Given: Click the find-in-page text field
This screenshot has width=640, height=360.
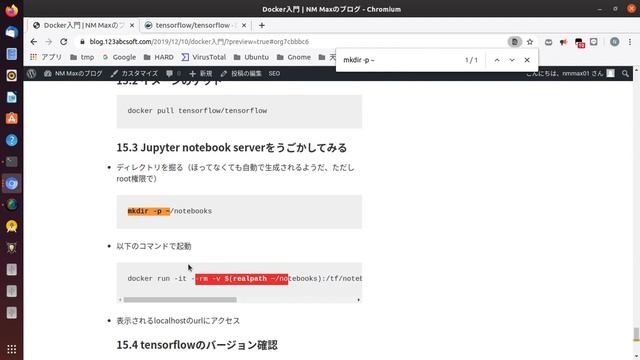Looking at the screenshot, I should (x=400, y=60).
